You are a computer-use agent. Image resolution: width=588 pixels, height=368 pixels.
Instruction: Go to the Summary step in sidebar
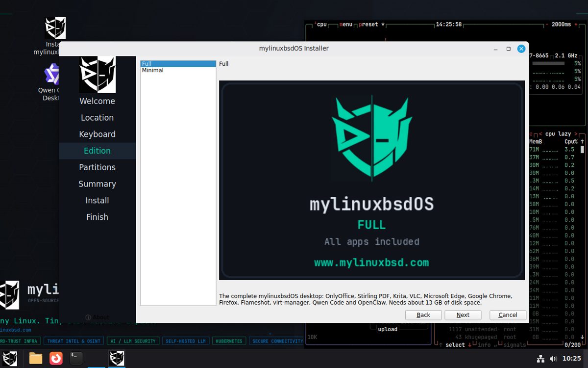pyautogui.click(x=97, y=184)
